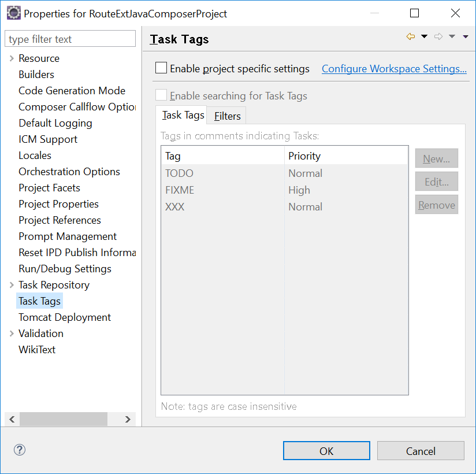Open forward history dropdown arrow
Screen dimensions: 476x474
coord(452,36)
